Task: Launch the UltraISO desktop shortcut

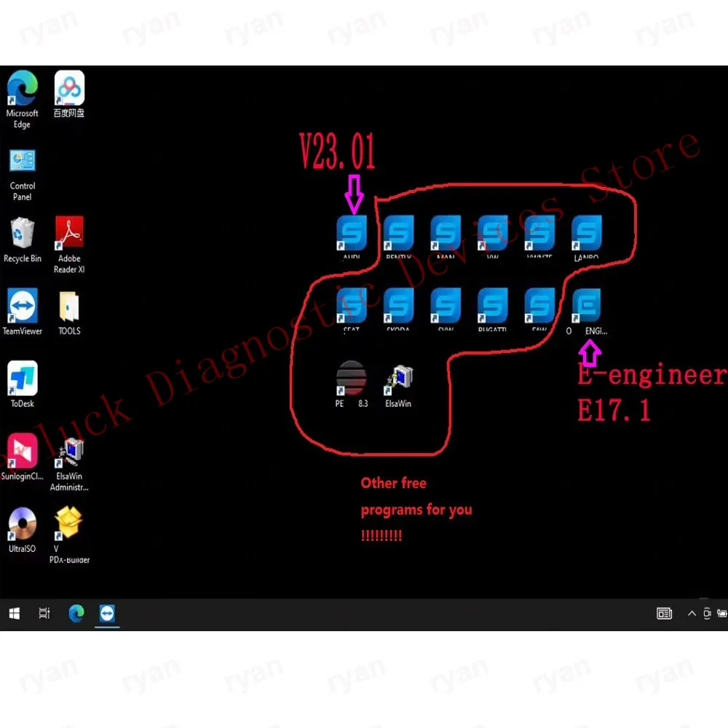Action: 23,530
